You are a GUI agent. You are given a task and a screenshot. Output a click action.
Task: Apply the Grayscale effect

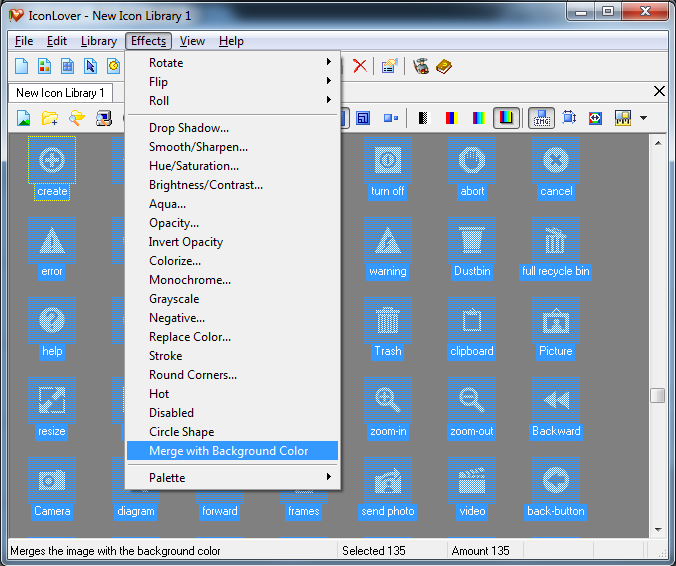(232, 299)
